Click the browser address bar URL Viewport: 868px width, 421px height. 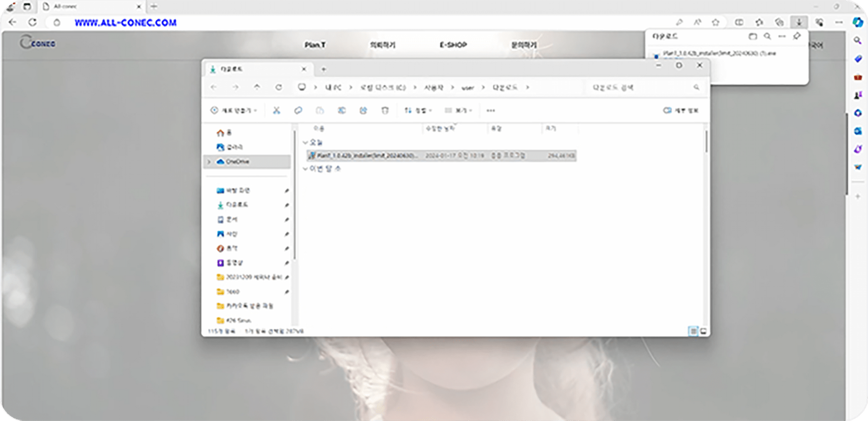click(x=126, y=23)
